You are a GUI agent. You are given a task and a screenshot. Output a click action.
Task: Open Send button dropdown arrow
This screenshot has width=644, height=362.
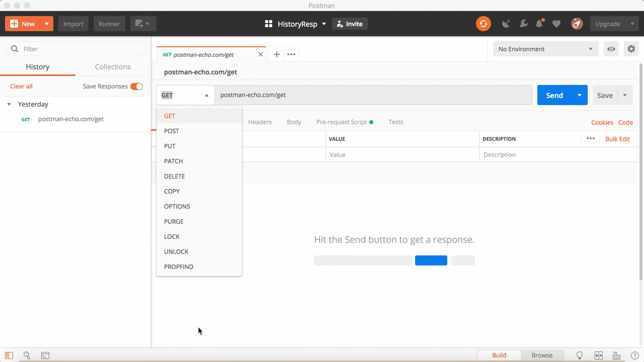(x=580, y=95)
